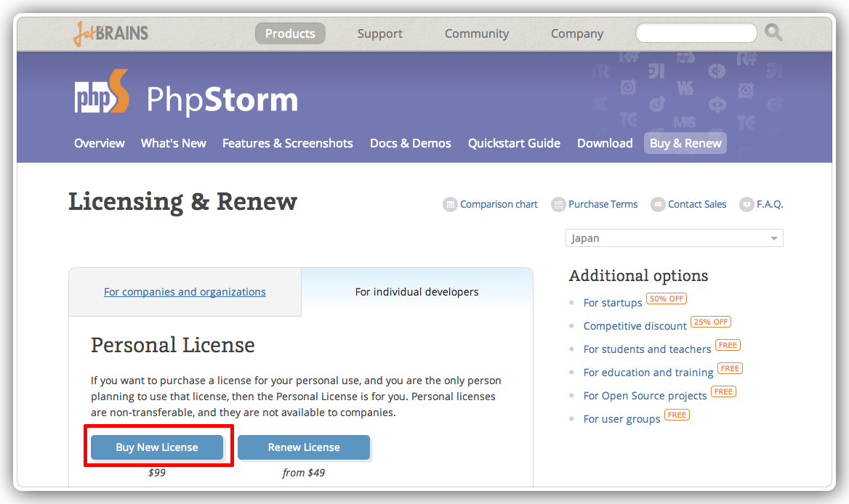Open the Company menu
The image size is (849, 504).
coord(576,33)
